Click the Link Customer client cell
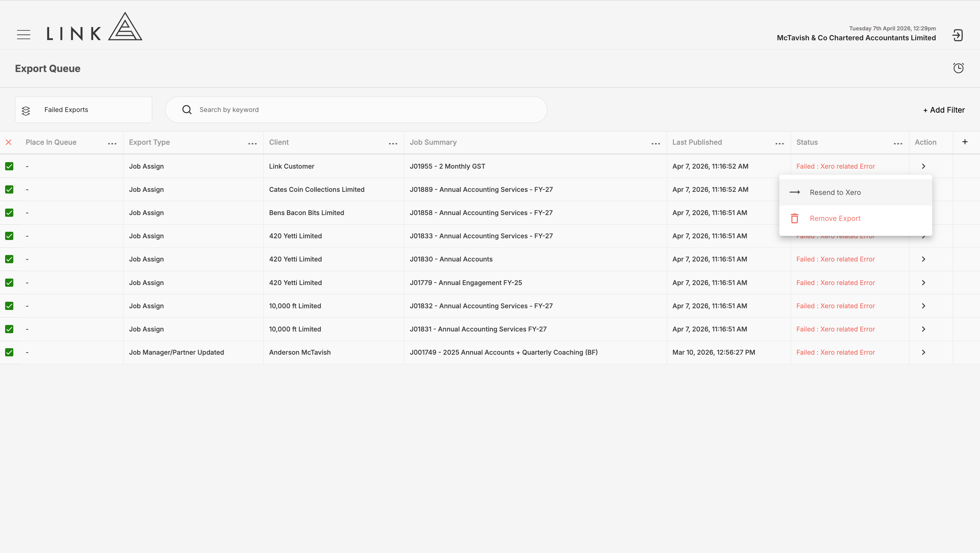Image resolution: width=980 pixels, height=553 pixels. pyautogui.click(x=291, y=166)
